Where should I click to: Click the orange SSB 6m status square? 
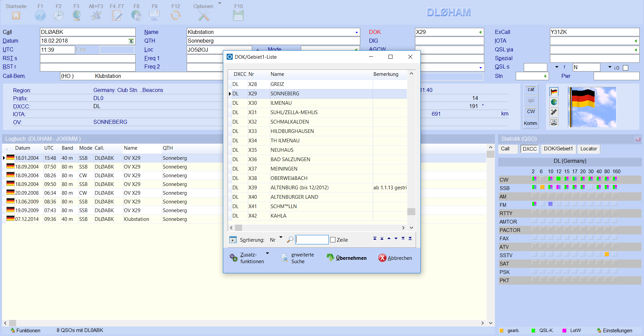(542, 187)
